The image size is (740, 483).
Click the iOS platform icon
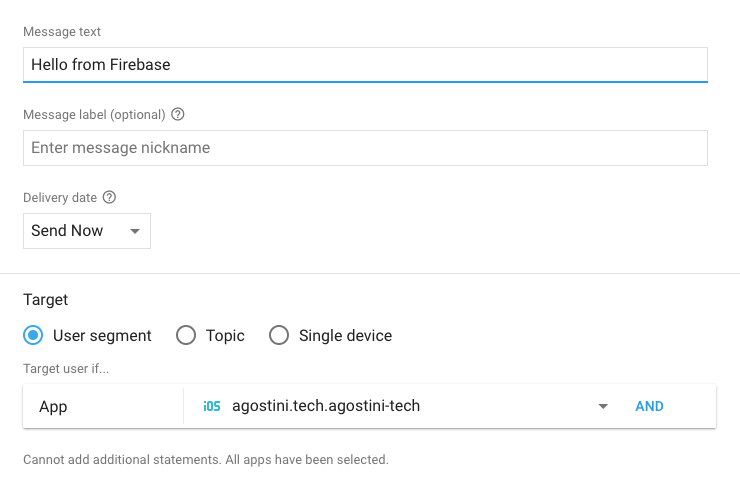[x=211, y=406]
